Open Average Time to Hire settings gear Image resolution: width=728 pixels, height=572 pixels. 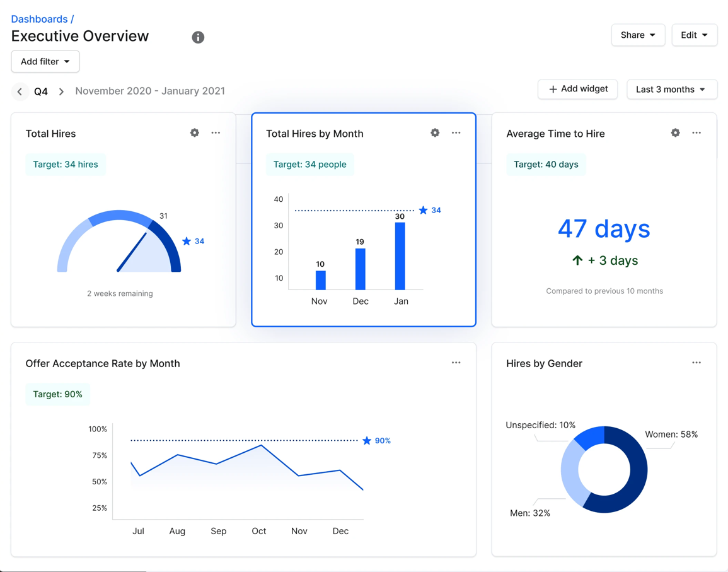coord(676,133)
